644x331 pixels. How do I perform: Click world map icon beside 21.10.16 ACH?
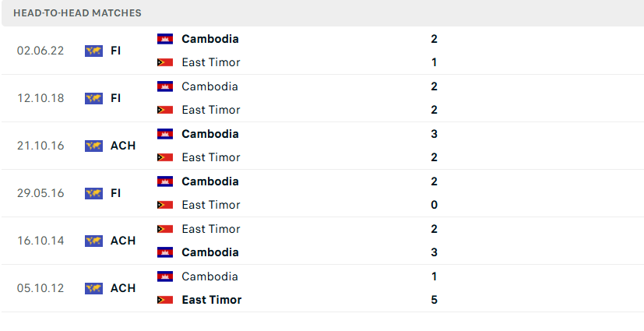pyautogui.click(x=93, y=146)
